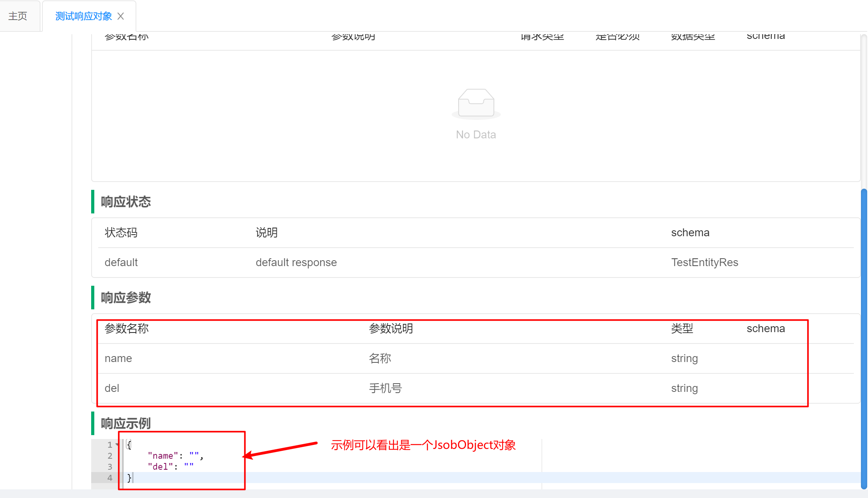868x498 pixels.
Task: Collapse the JSON object at line 1
Action: (117, 444)
